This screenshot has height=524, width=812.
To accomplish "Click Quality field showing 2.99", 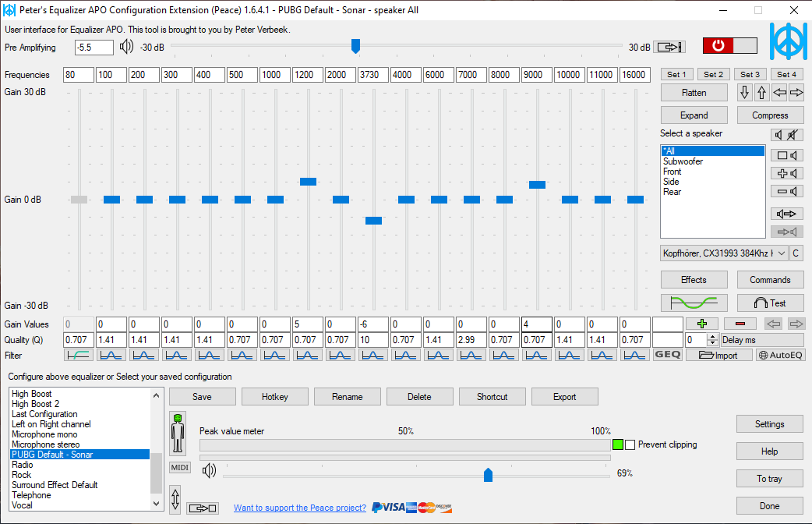I will (x=471, y=340).
